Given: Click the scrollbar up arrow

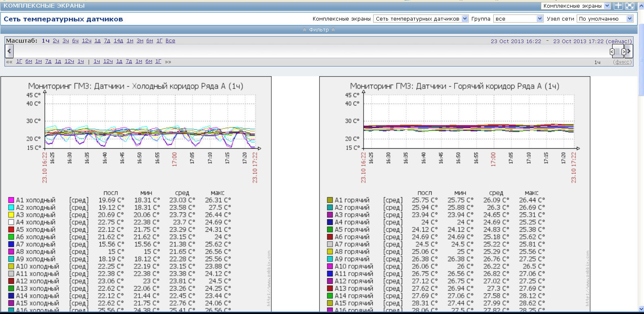Looking at the screenshot, I should (x=641, y=6).
